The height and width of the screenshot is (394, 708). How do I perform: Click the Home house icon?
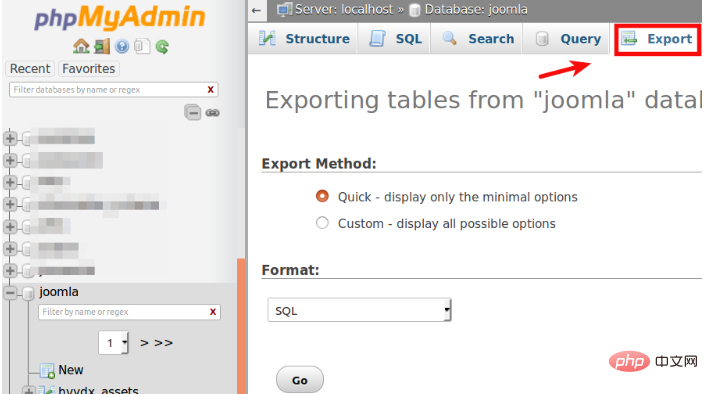pos(81,46)
